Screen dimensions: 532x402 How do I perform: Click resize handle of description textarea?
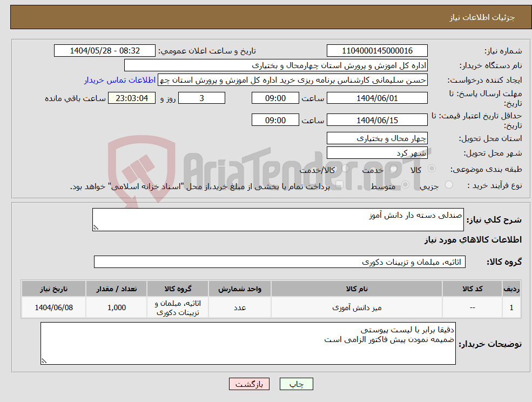point(96,228)
